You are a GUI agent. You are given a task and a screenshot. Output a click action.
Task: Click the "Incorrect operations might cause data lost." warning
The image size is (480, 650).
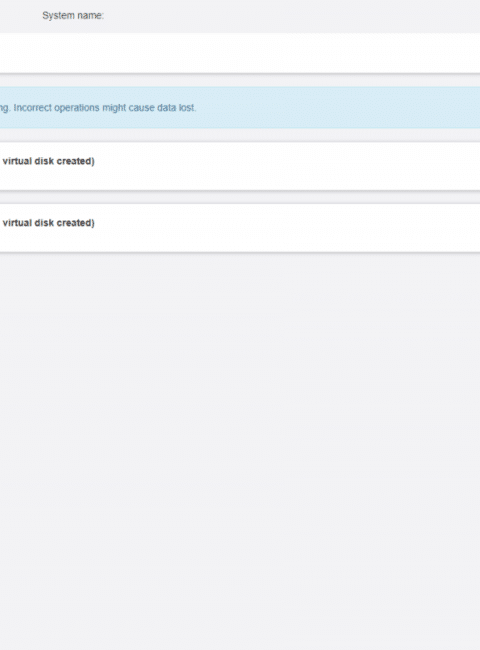click(x=105, y=108)
